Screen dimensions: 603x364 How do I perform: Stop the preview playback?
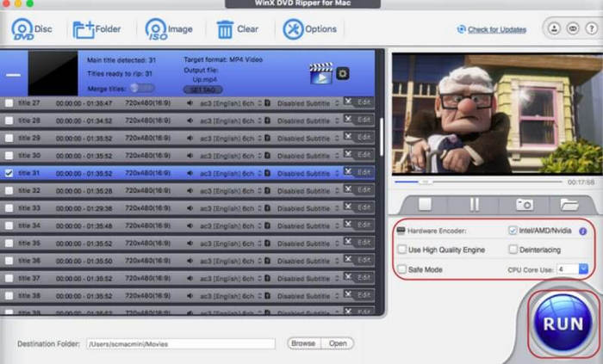point(425,204)
